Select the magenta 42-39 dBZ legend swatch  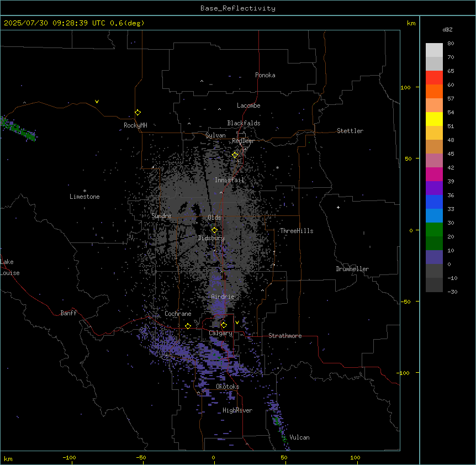coord(434,175)
